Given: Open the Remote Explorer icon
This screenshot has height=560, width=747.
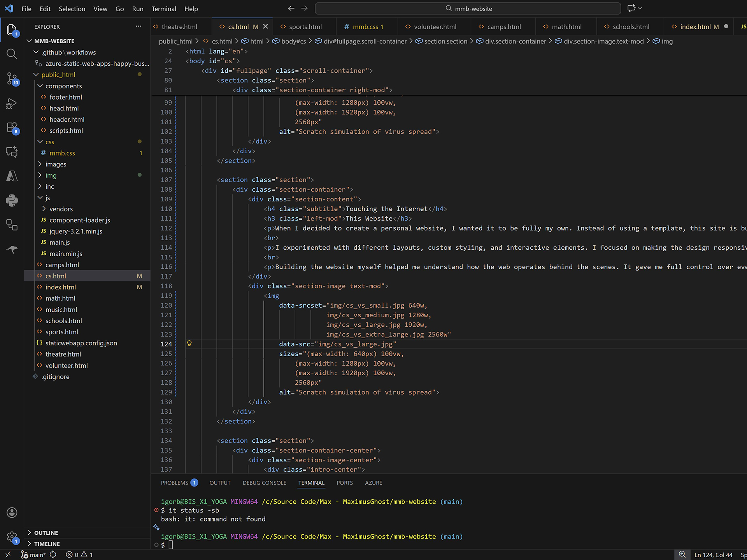Looking at the screenshot, I should (x=12, y=224).
